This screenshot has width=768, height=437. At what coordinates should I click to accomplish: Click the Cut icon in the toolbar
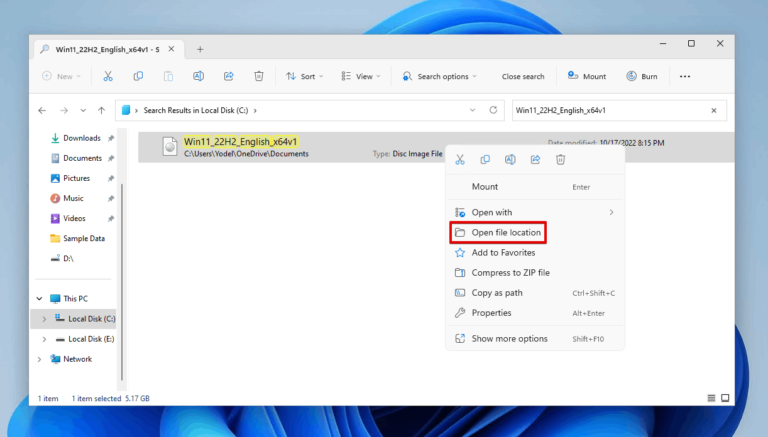108,76
